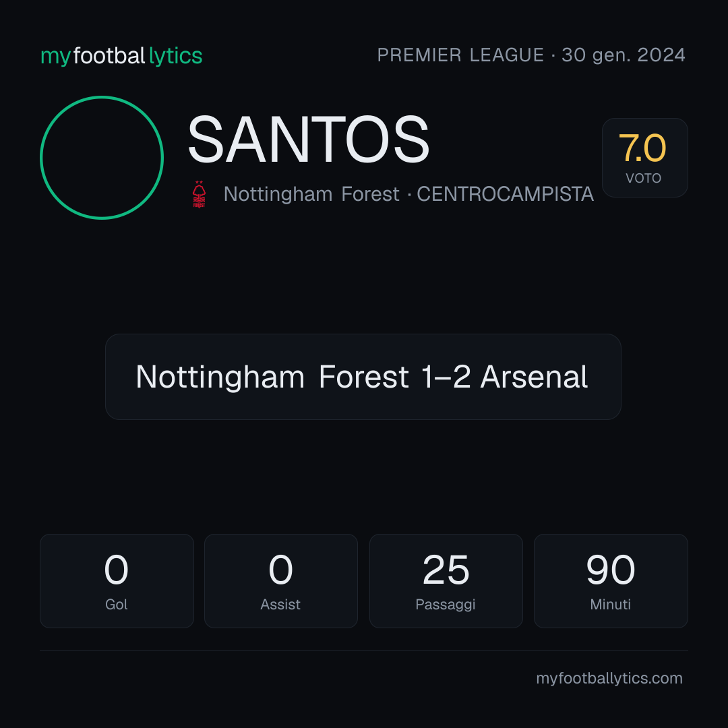Click the Nottingham Forest team name label

311,194
